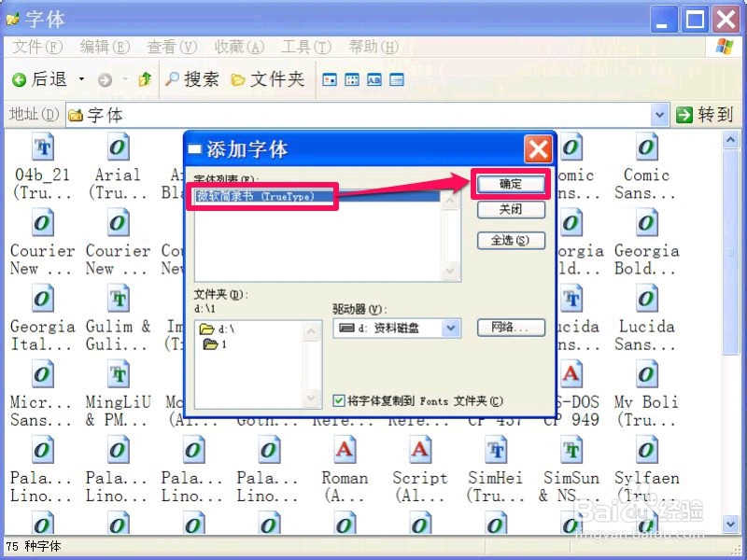This screenshot has height=560, width=747.
Task: Select the Mv Boli font icon
Action: point(646,374)
